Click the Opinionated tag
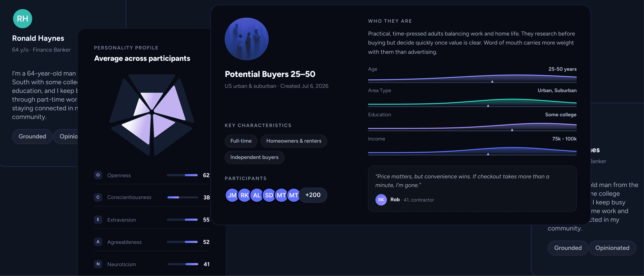The image size is (644, 276). (x=612, y=248)
